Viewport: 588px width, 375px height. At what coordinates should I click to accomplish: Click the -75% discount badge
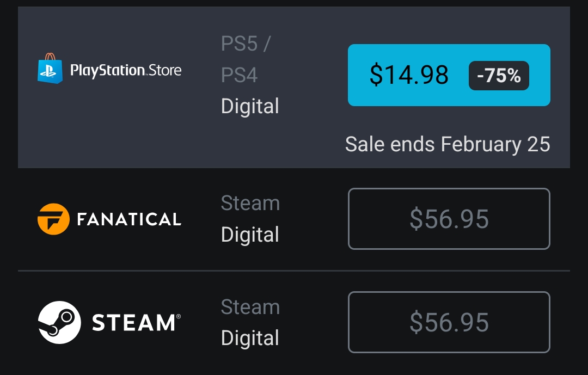pos(499,76)
